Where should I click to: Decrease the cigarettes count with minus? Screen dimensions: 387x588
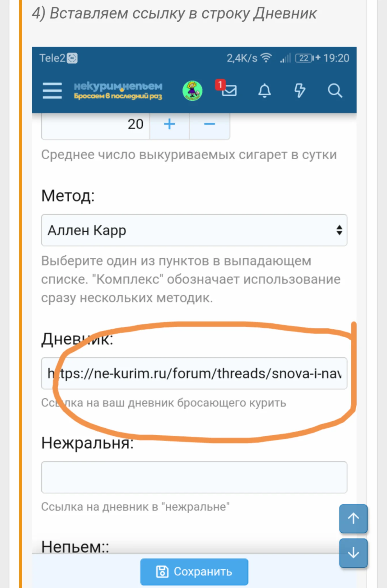pyautogui.click(x=209, y=124)
